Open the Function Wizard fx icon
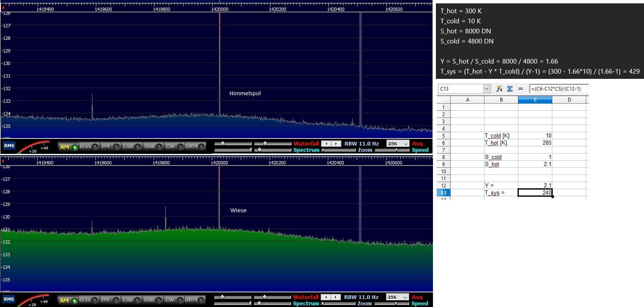The image size is (644, 307). click(499, 88)
